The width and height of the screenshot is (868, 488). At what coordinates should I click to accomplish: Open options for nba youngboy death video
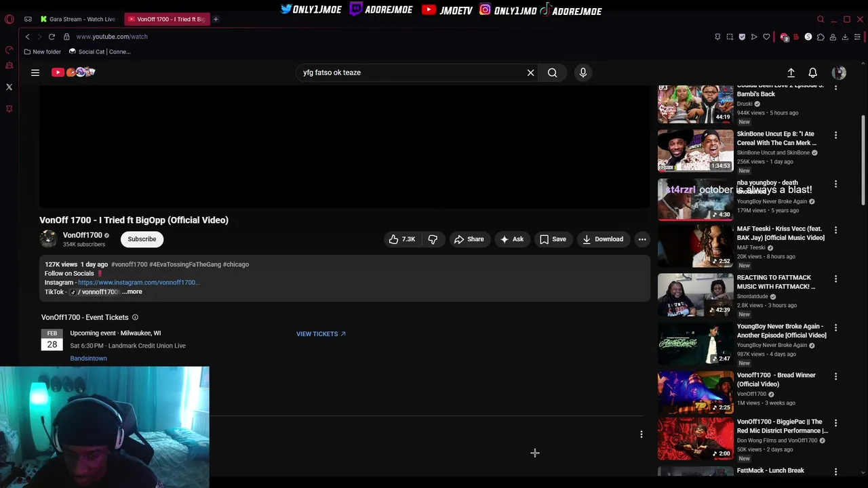(835, 184)
